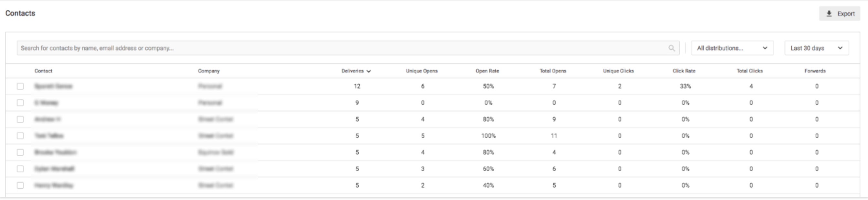Click the Deliveries sort arrow icon
This screenshot has height=200, width=868.
tap(369, 71)
